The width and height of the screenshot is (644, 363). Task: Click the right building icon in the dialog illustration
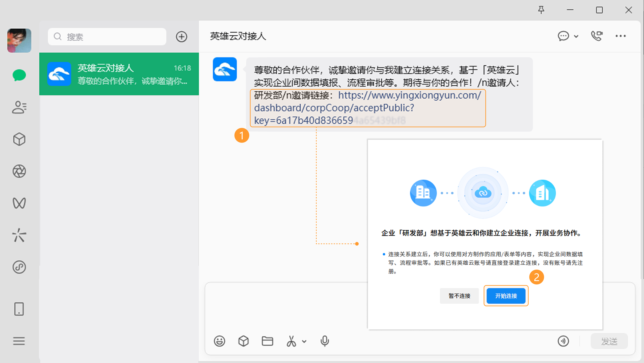(x=542, y=193)
